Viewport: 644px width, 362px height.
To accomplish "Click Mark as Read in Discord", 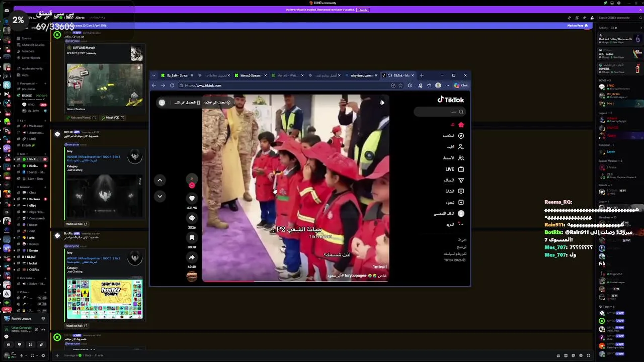I will pos(577,26).
